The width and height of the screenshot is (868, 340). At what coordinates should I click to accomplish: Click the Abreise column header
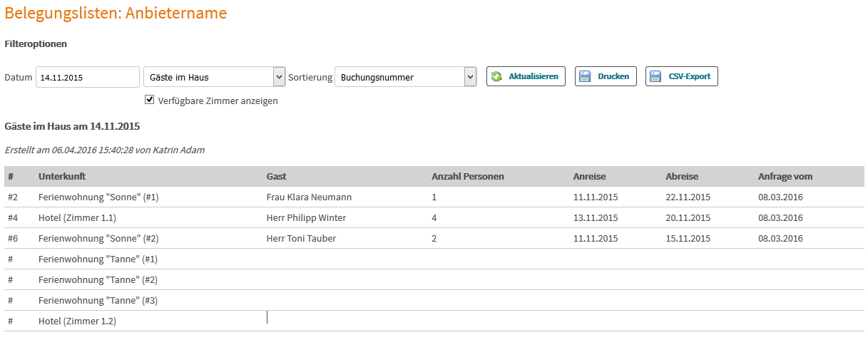(x=682, y=176)
